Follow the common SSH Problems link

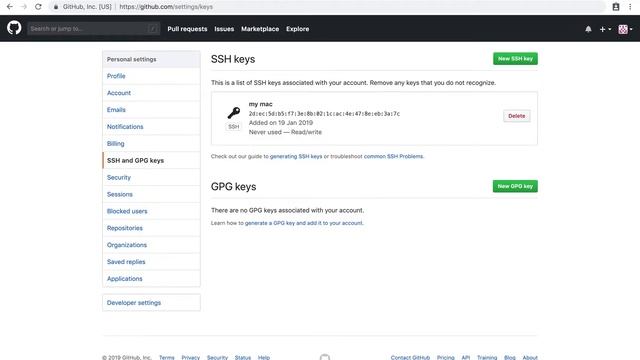[393, 156]
